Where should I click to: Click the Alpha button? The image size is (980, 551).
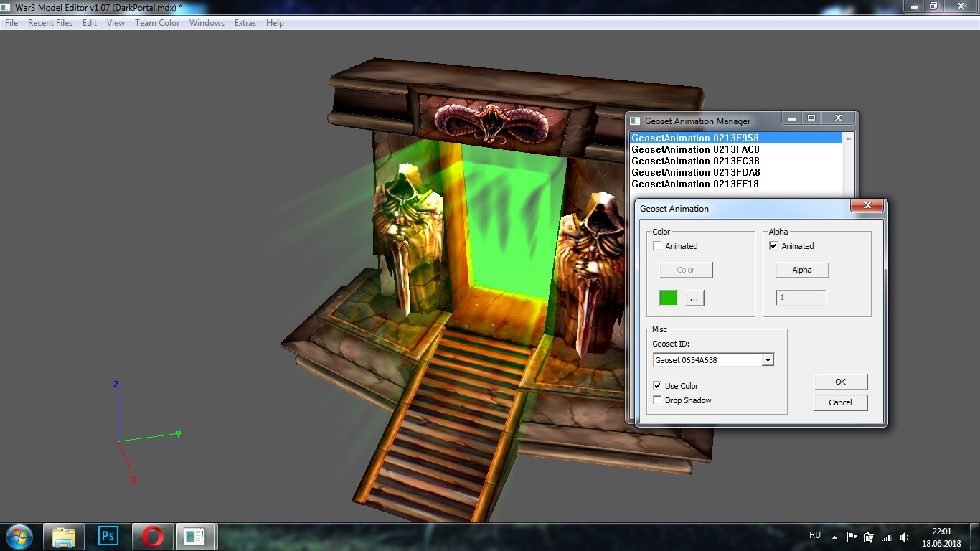[x=802, y=270]
